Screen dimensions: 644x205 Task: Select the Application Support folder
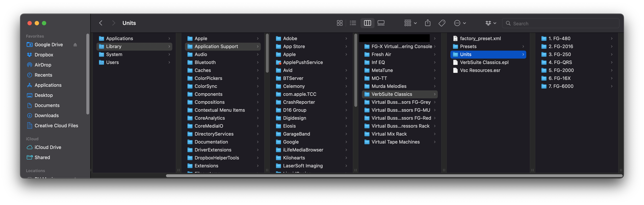223,47
